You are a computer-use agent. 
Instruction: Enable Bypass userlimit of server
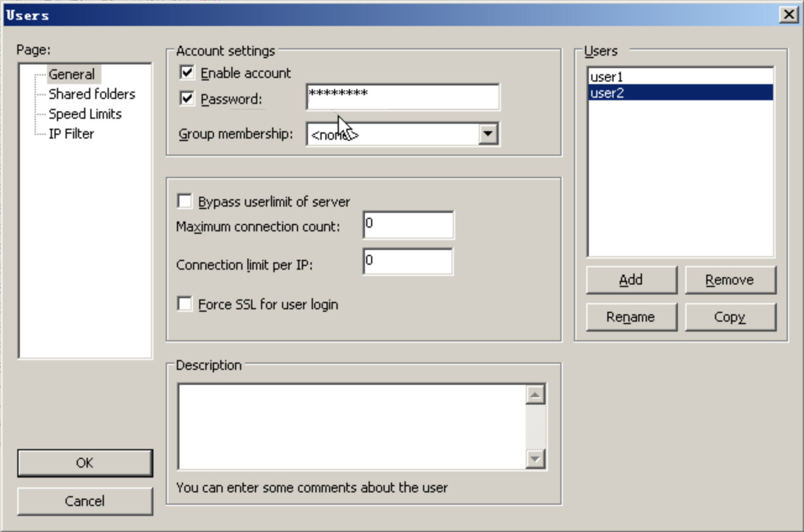(x=184, y=202)
